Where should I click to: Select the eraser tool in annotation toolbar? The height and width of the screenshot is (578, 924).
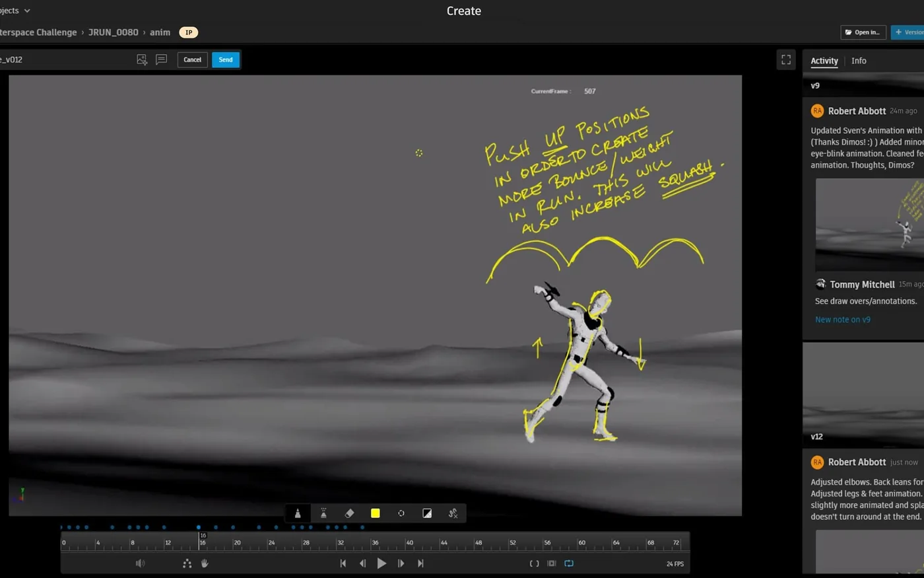349,513
